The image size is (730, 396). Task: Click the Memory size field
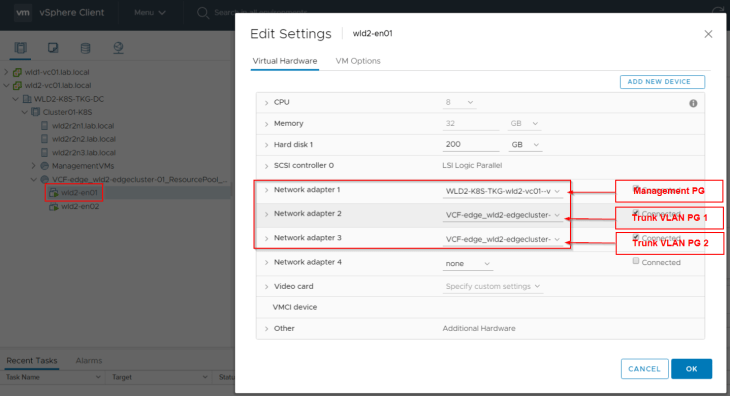[471, 124]
